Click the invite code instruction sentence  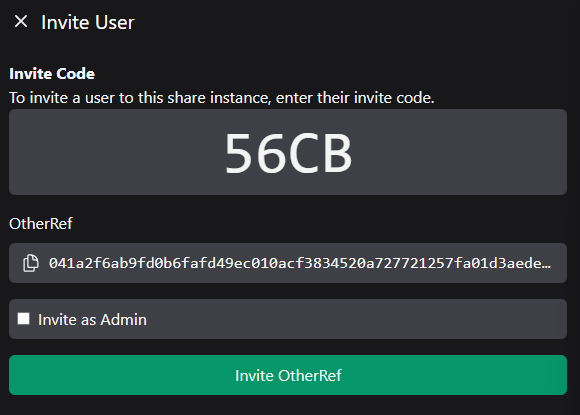222,98
